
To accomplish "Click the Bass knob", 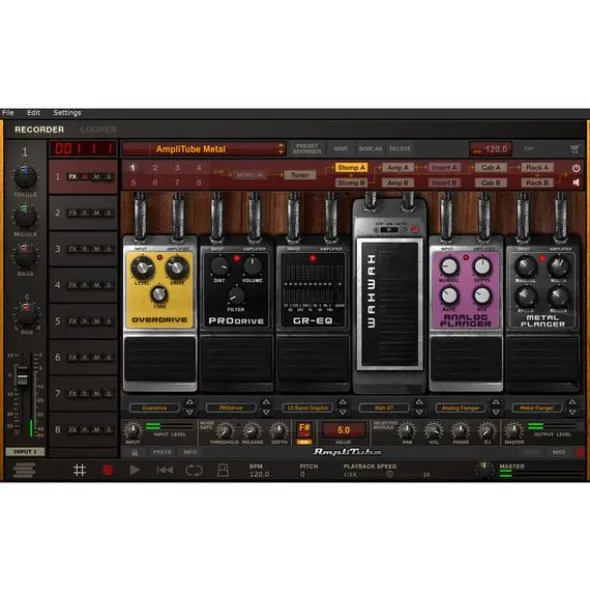I will click(x=25, y=256).
